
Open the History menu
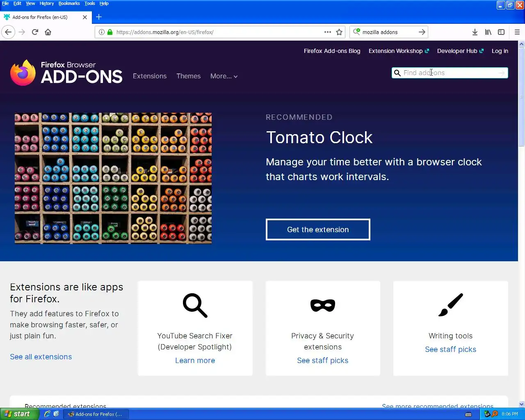(x=47, y=3)
